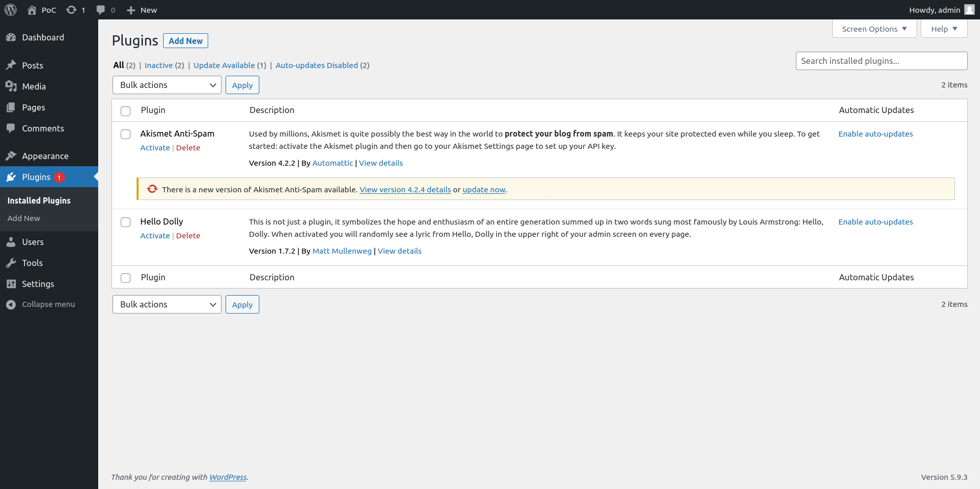Open the Tools menu label

(x=32, y=263)
